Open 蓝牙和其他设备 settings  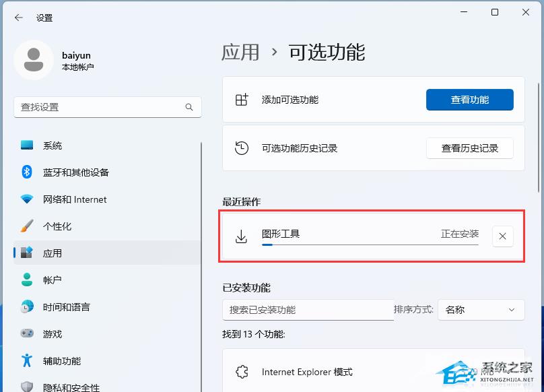click(x=107, y=172)
